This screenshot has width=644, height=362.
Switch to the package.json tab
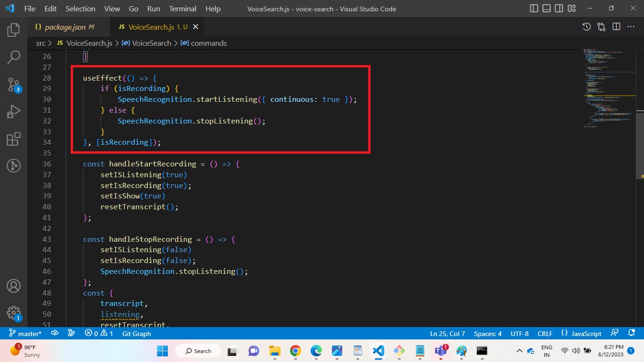coord(65,27)
